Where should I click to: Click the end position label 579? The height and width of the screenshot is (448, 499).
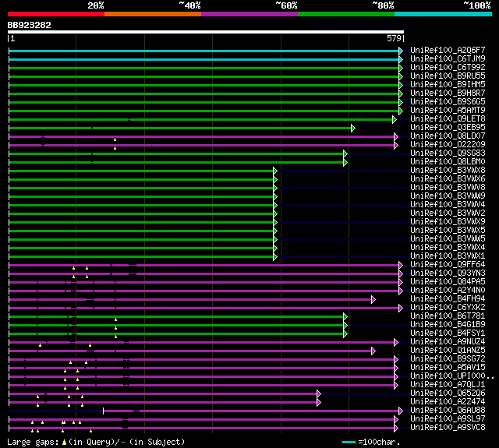coord(394,38)
